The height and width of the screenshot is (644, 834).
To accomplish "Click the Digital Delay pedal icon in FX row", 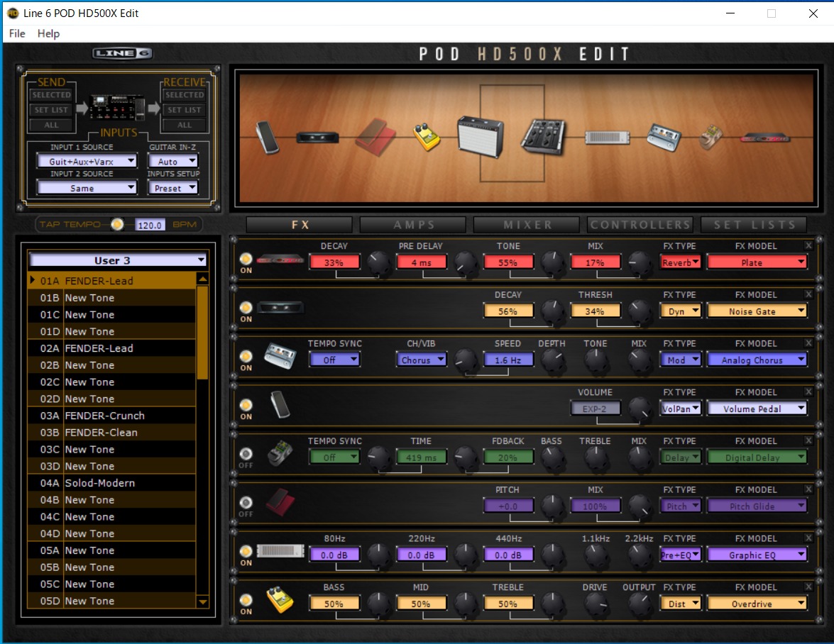I will point(280,453).
